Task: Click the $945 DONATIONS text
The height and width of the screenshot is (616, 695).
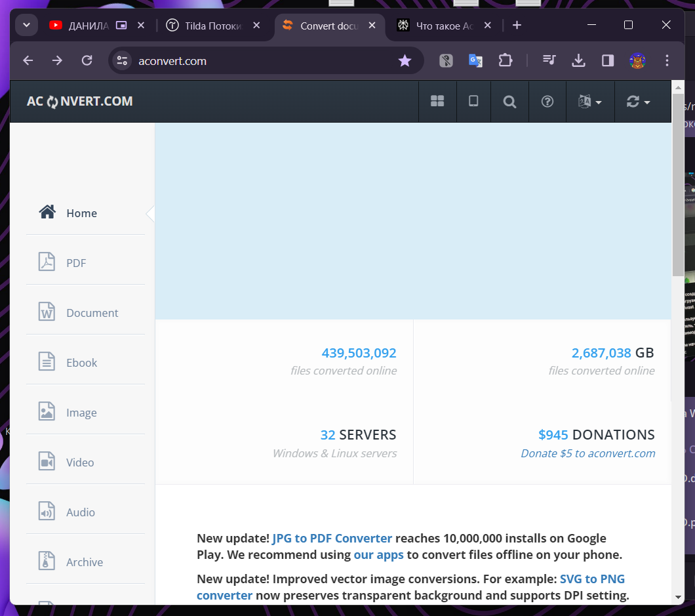Action: pyautogui.click(x=596, y=435)
